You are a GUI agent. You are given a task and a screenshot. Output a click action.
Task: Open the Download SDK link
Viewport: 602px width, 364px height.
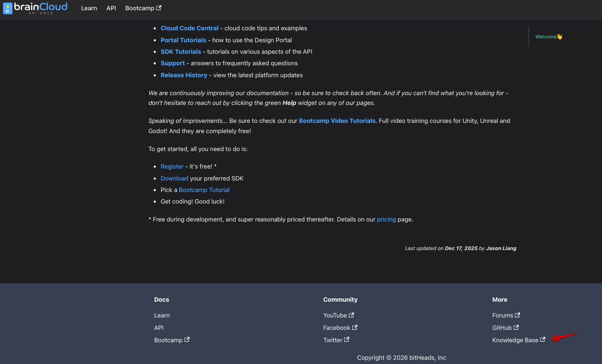[174, 178]
